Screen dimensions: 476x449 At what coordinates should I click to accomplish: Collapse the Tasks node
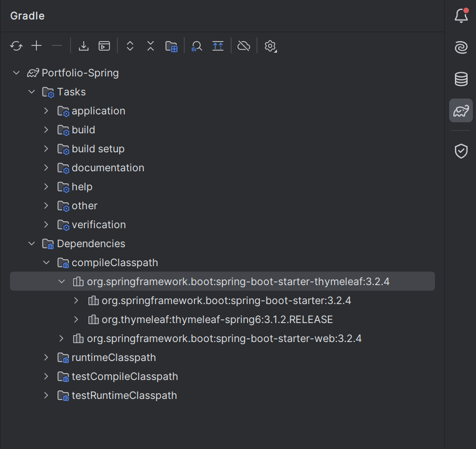[32, 92]
